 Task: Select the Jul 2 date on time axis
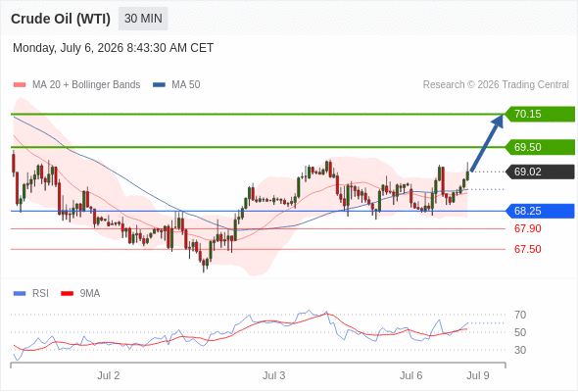tap(109, 375)
